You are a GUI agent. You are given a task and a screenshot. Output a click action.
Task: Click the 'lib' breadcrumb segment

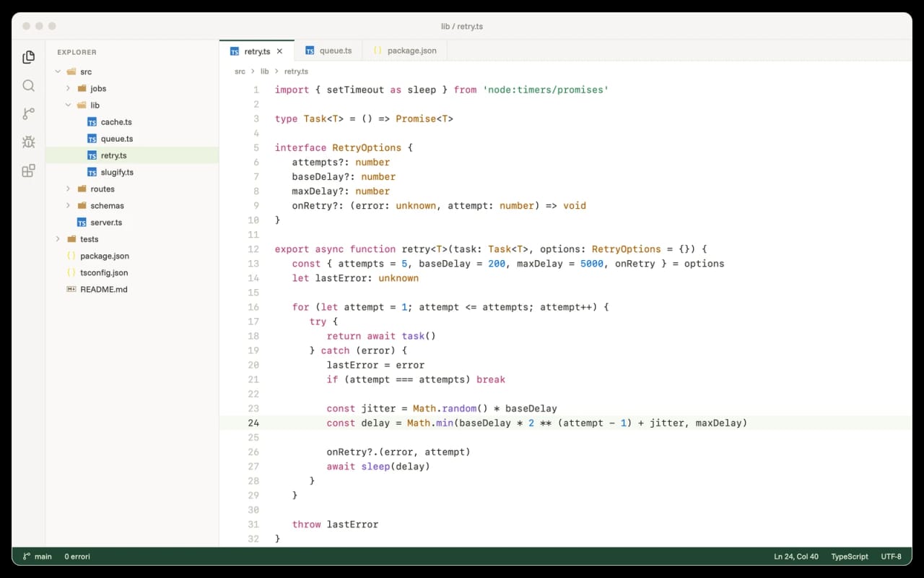265,72
